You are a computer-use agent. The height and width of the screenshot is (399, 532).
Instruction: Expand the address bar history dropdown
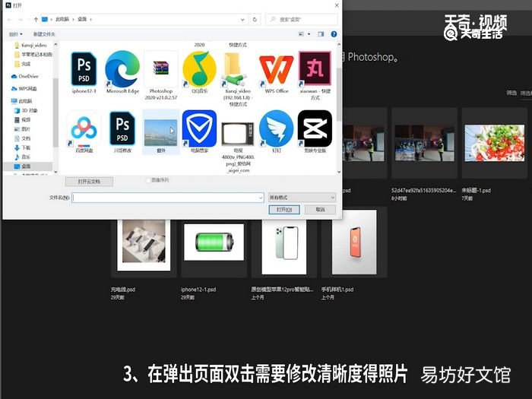pos(242,20)
